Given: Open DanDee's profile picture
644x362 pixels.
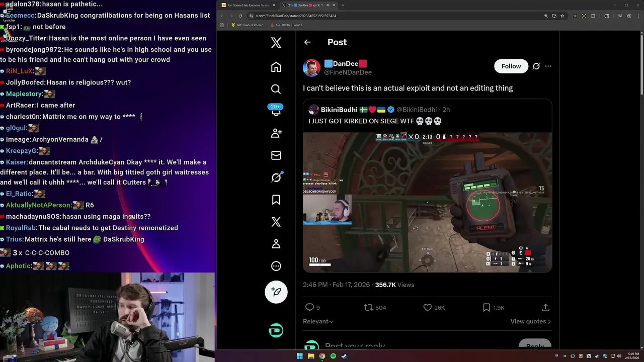Looking at the screenshot, I should point(311,68).
